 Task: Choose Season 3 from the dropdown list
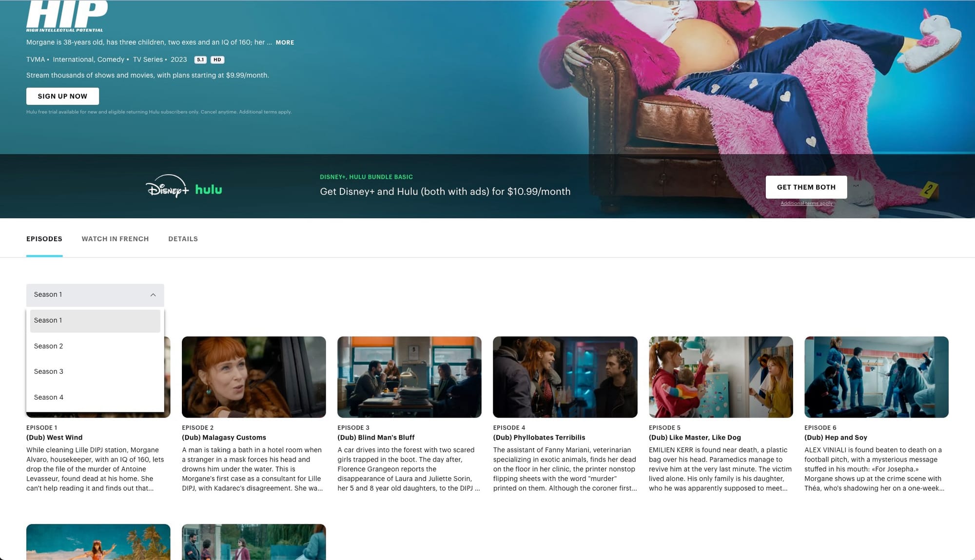95,371
